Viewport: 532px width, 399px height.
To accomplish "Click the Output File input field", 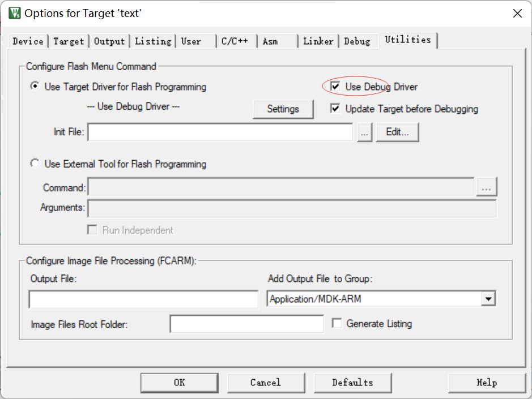I will pos(143,299).
